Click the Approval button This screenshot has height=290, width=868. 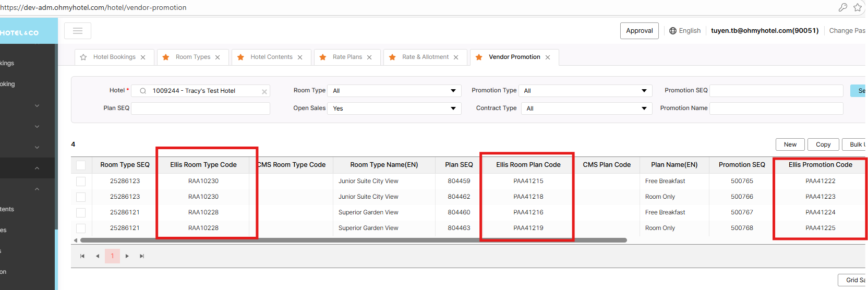(x=639, y=31)
